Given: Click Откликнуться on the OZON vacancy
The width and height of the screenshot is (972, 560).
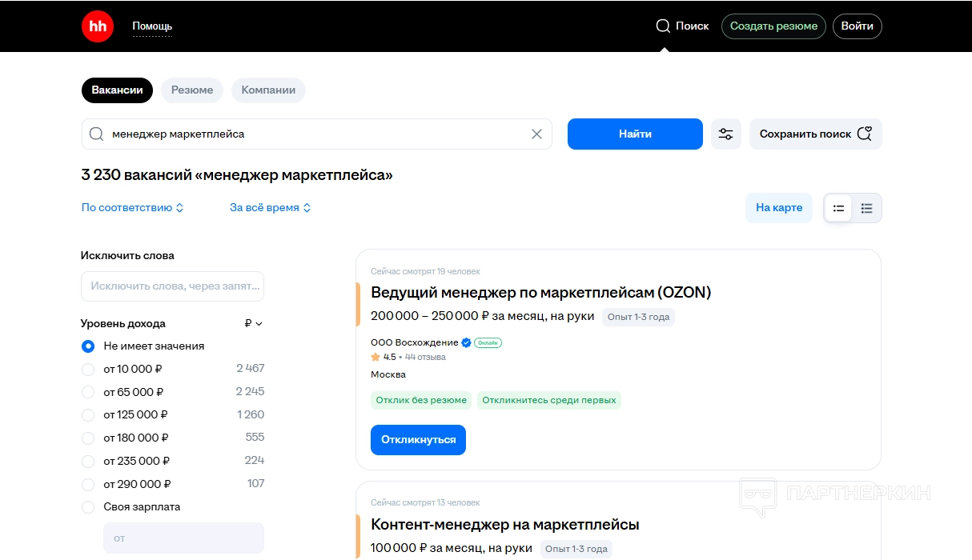Looking at the screenshot, I should pyautogui.click(x=418, y=440).
